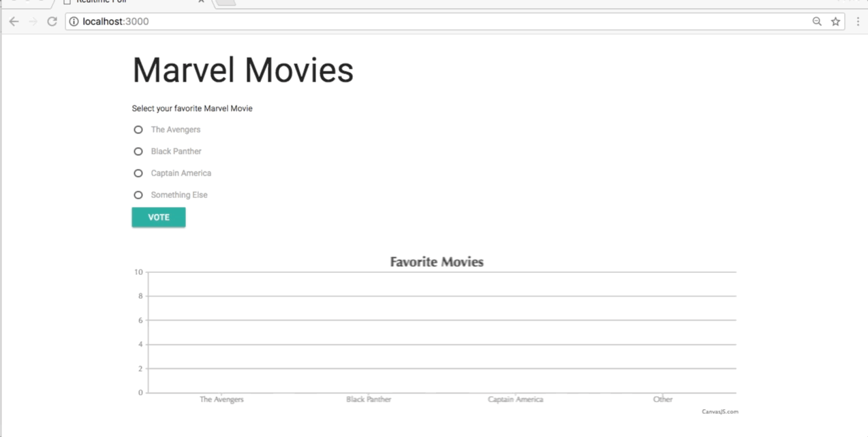Screen dimensions: 868x437
Task: Click the browser forward arrow
Action: [33, 22]
